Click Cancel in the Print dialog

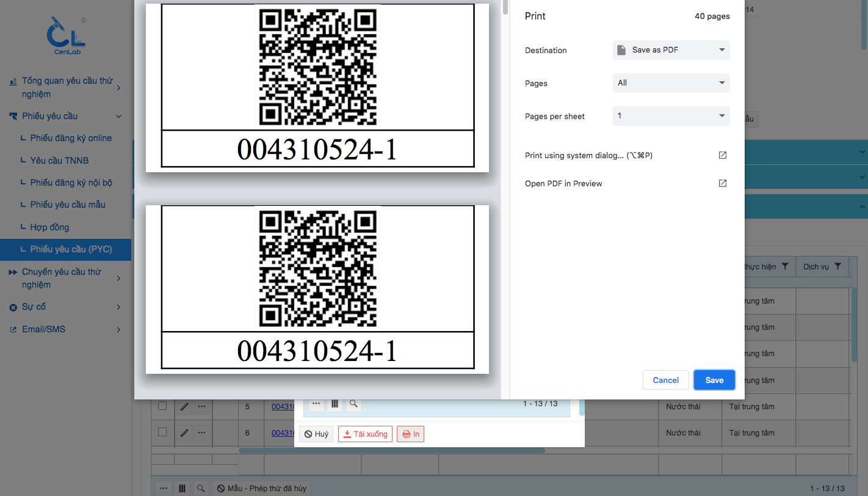click(x=666, y=380)
